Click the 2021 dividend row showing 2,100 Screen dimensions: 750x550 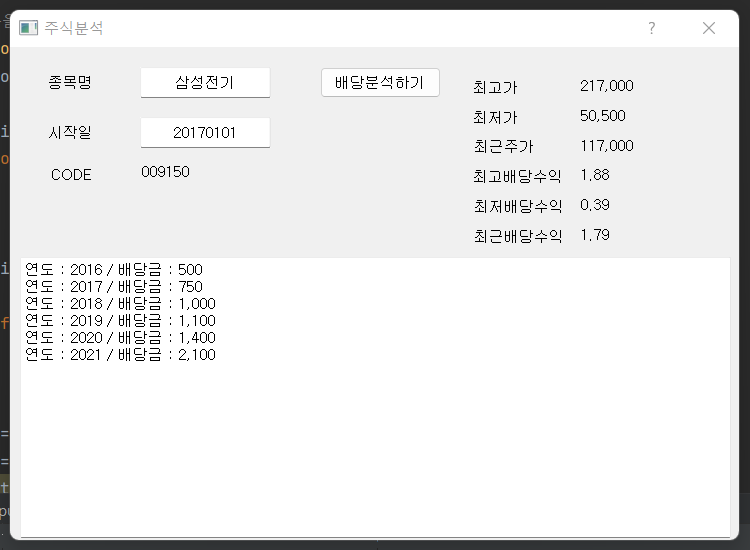pyautogui.click(x=121, y=354)
